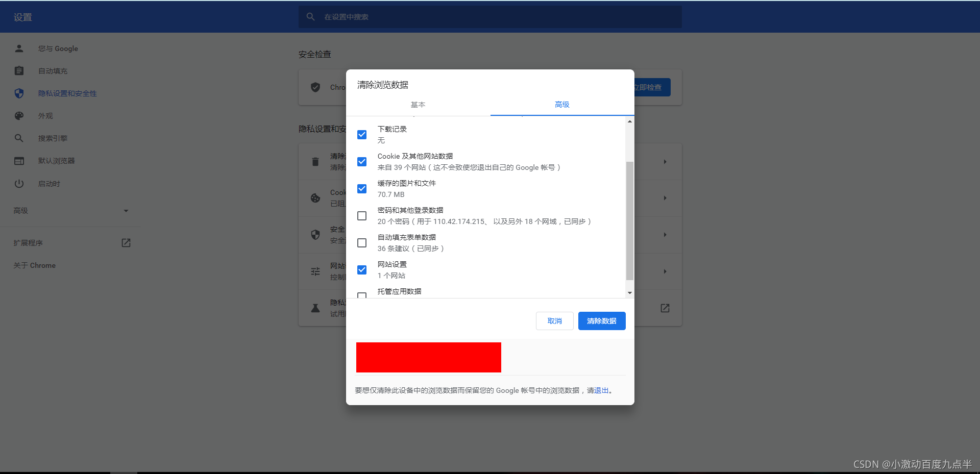Open 隐私设置和安全性 page
The width and height of the screenshot is (980, 474).
(67, 93)
